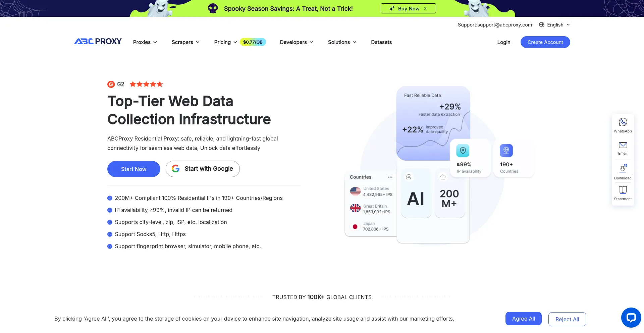Click Buy Now in promo banner
This screenshot has height=333, width=644.
408,9
